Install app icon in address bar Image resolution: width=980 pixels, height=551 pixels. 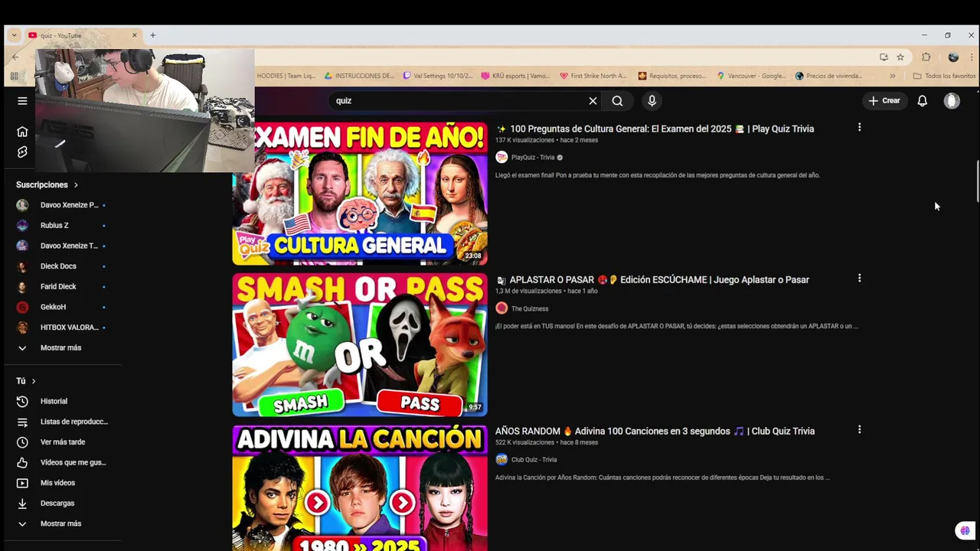click(884, 57)
